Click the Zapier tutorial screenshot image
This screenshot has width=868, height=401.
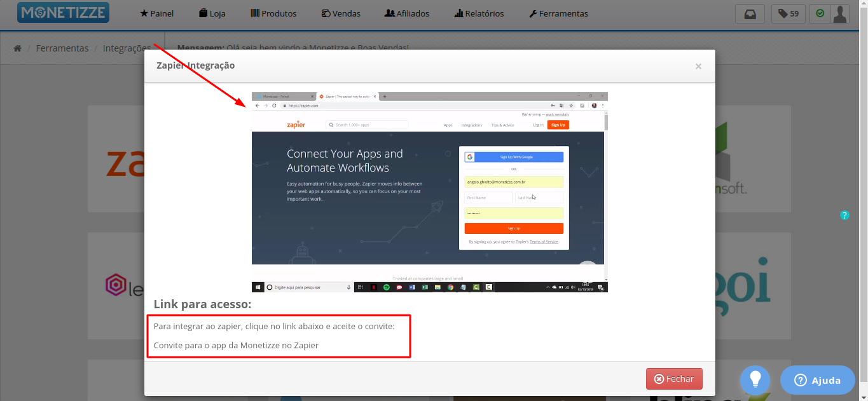[430, 192]
